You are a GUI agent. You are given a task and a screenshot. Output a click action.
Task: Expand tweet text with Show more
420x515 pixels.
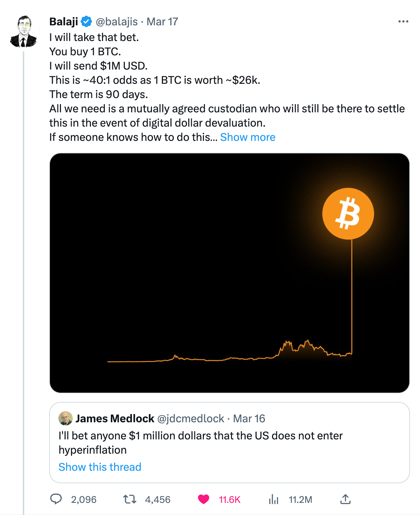247,137
